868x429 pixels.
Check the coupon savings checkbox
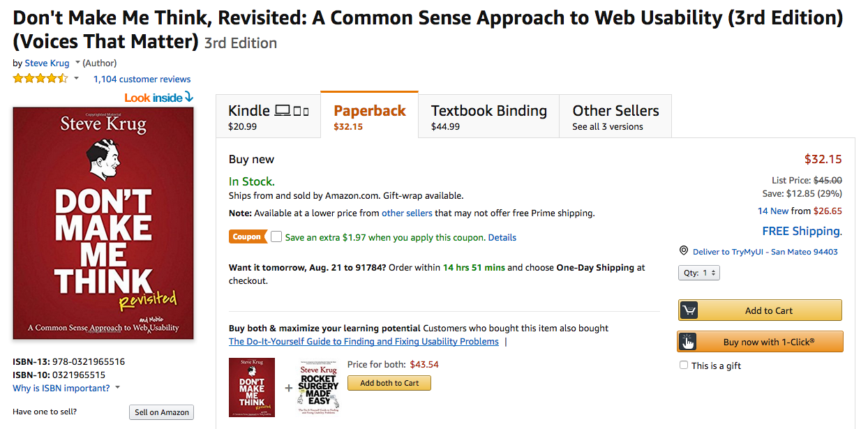click(276, 236)
